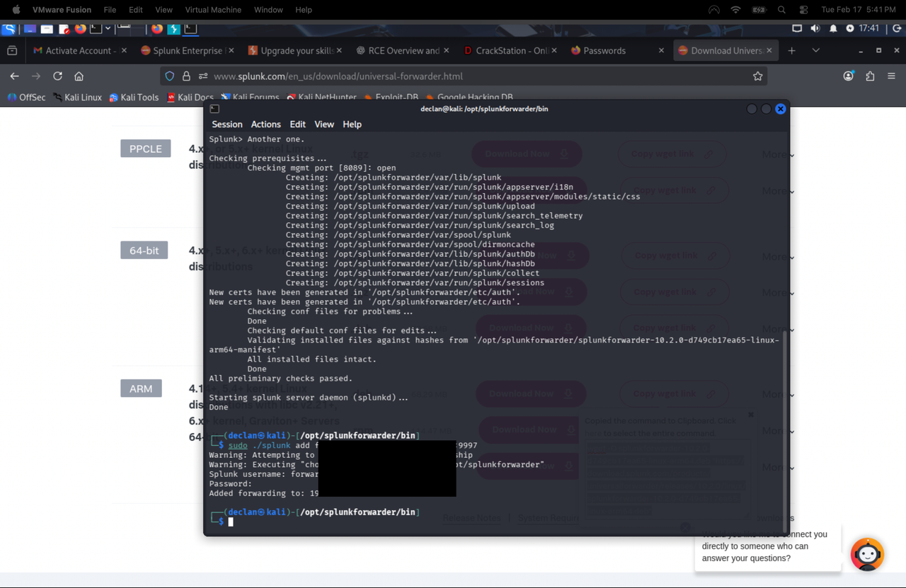Screen dimensions: 906x588
Task: Open the notifications bell in Kali panel
Action: [x=833, y=29]
